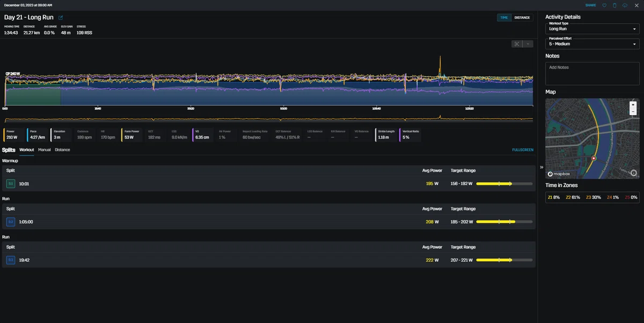Expand the Perceived Effort dropdown
The image size is (644, 323).
592,44
